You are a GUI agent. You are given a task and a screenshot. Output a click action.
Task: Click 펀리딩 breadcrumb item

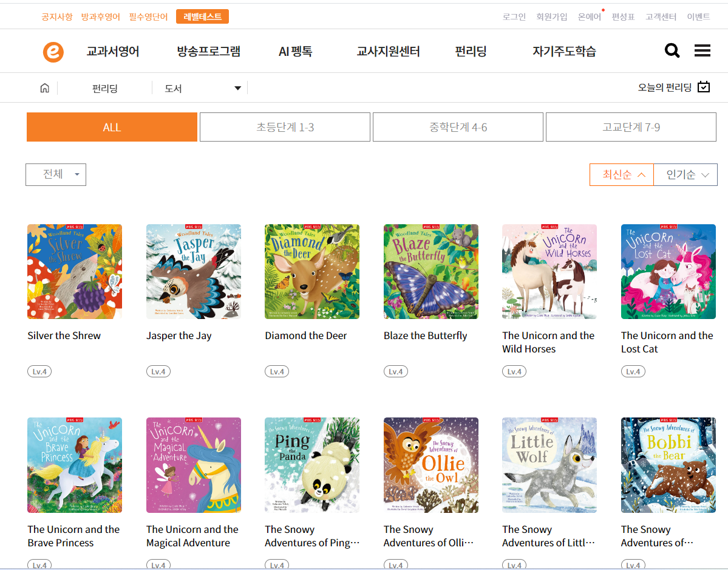[105, 88]
